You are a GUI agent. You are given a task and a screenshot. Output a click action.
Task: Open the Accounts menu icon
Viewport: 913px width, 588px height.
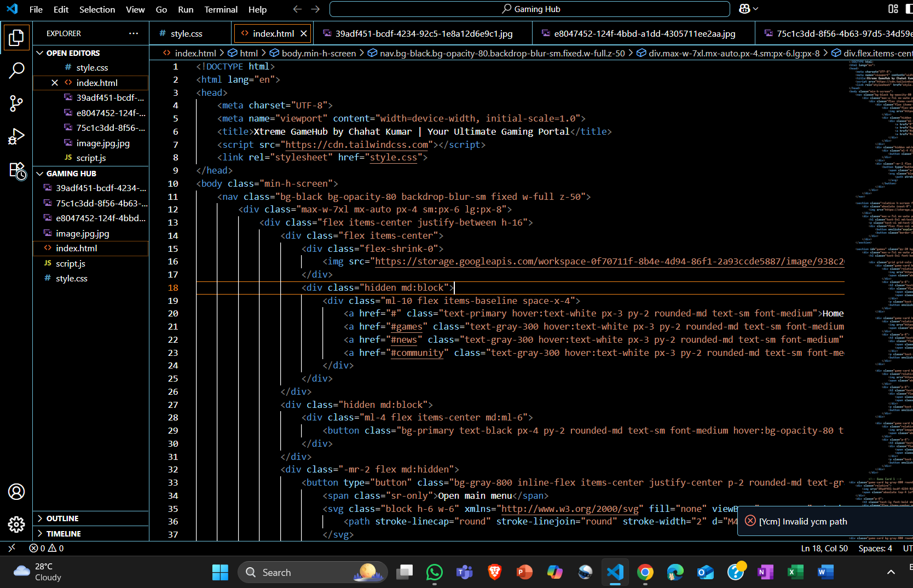point(16,492)
